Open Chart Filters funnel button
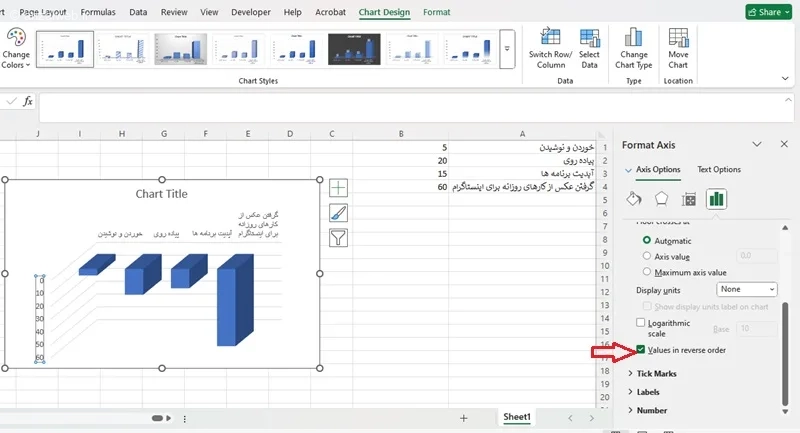 338,237
